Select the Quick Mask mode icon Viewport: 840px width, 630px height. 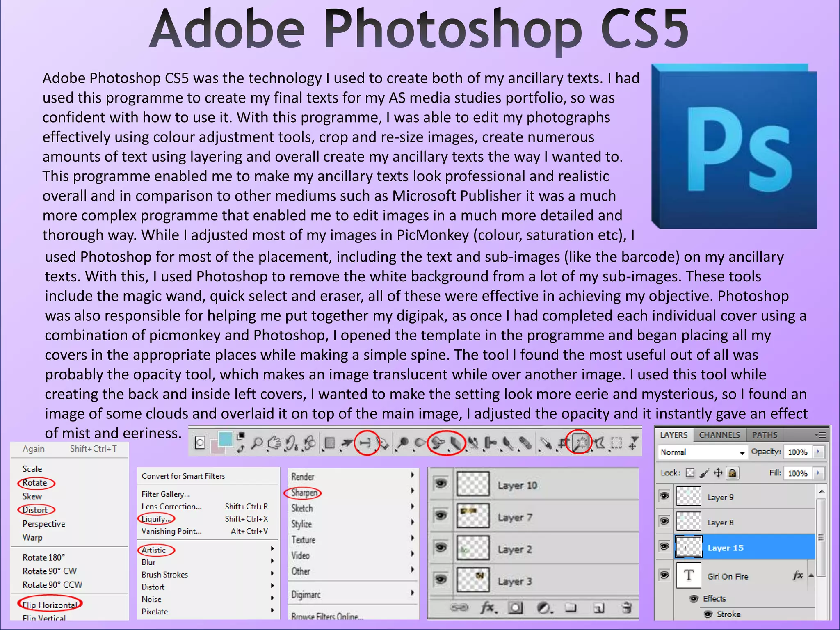[x=200, y=443]
